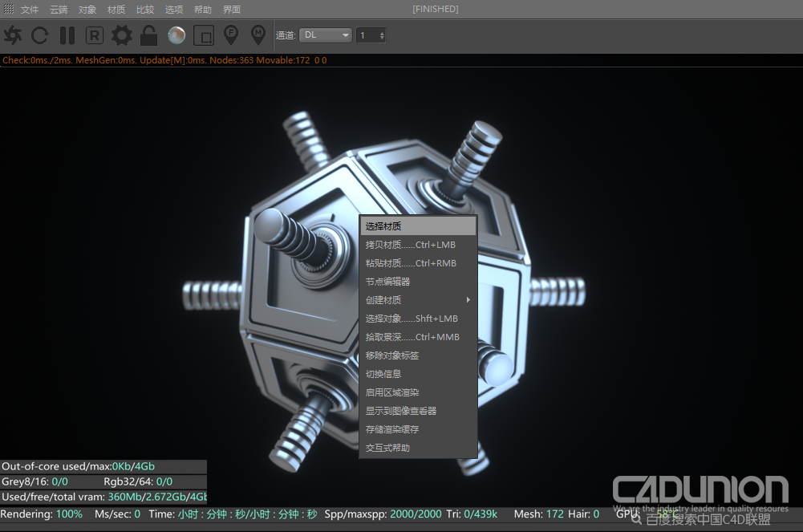803x532 pixels.
Task: Click the Rgb32/64: 0/0 readout
Action: [138, 481]
